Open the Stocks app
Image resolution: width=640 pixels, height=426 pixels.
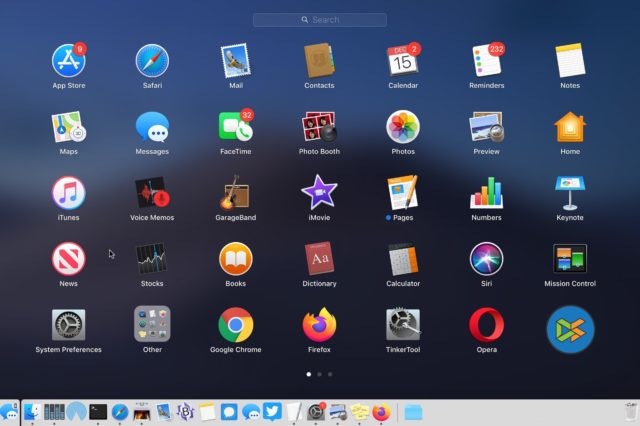pyautogui.click(x=152, y=259)
